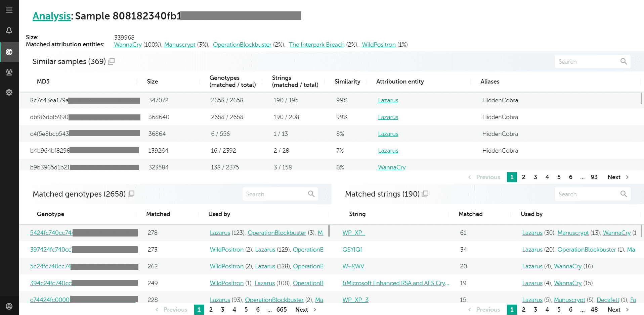Open Manuscrypt (13) link in WP_XP_ row
Screen dimensions: 644x315
coord(573,233)
